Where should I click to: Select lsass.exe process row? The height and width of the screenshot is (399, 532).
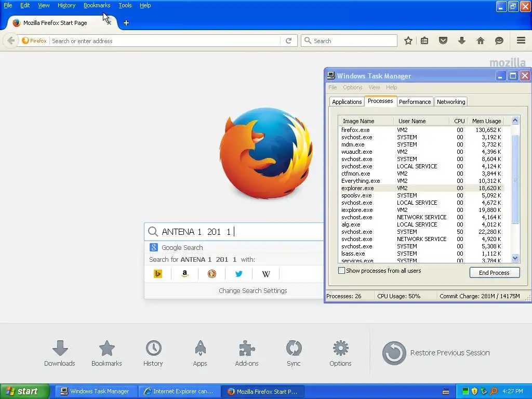coord(421,254)
